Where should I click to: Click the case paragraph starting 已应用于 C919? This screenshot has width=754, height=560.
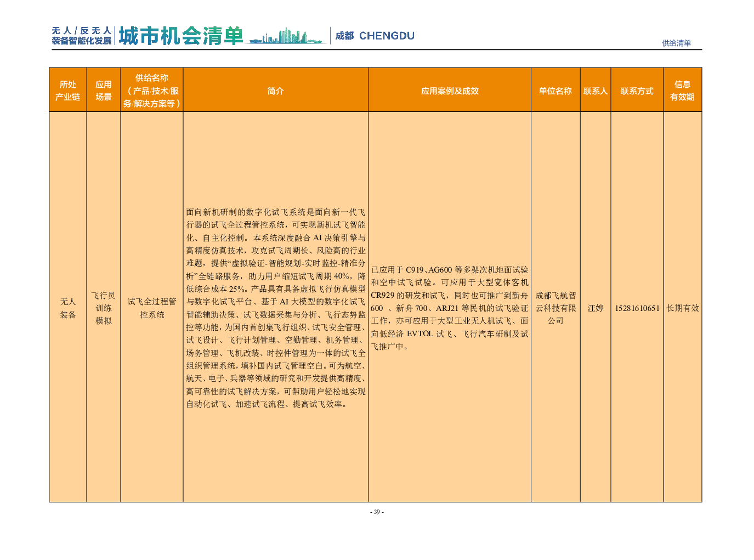coord(450,308)
